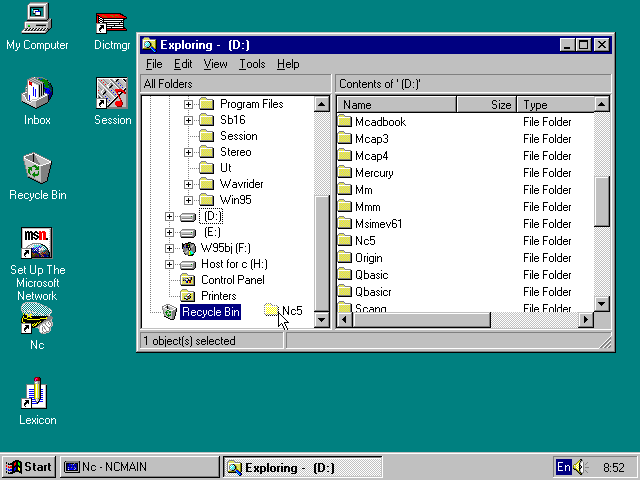Click the En language indicator in tray

[564, 467]
